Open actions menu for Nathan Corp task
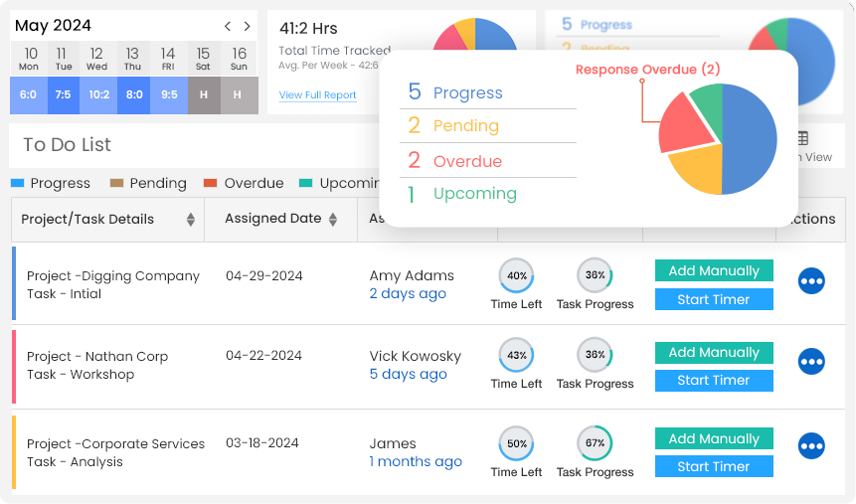The height and width of the screenshot is (504, 856). [x=811, y=362]
